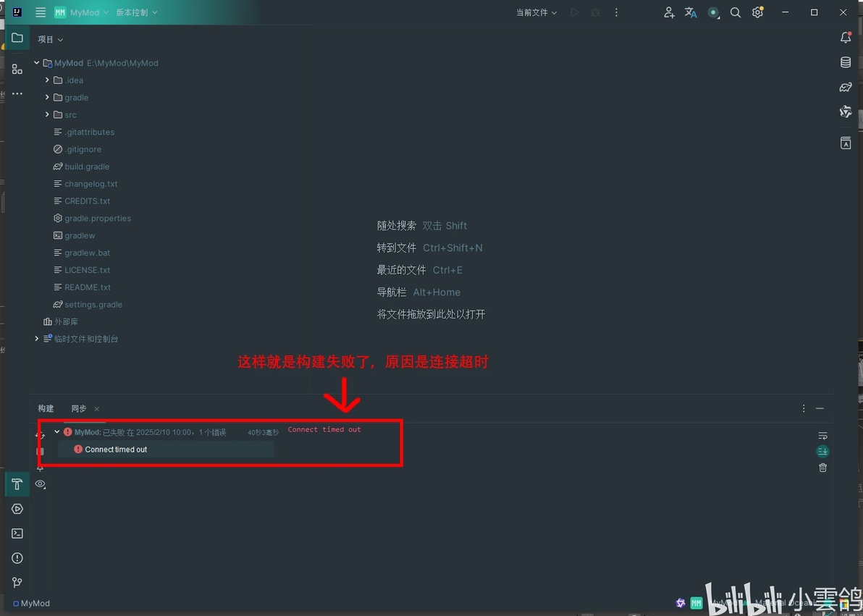Viewport: 863px width, 616px height.
Task: Show more tool windows ellipsis in left sidebar
Action: (x=17, y=93)
